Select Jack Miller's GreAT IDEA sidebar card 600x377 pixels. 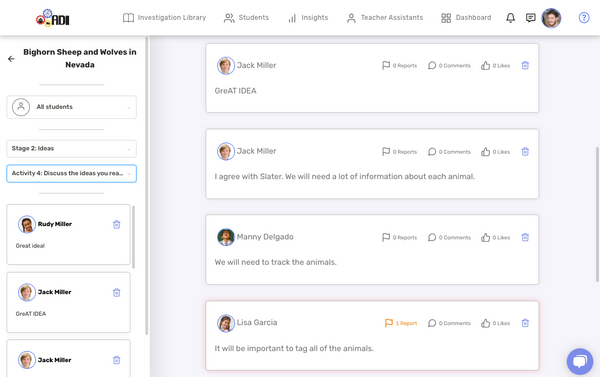(x=68, y=302)
